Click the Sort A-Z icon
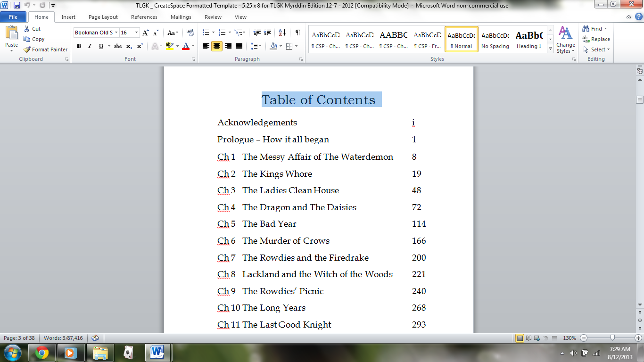Screen dimensions: 644x362 point(282,33)
